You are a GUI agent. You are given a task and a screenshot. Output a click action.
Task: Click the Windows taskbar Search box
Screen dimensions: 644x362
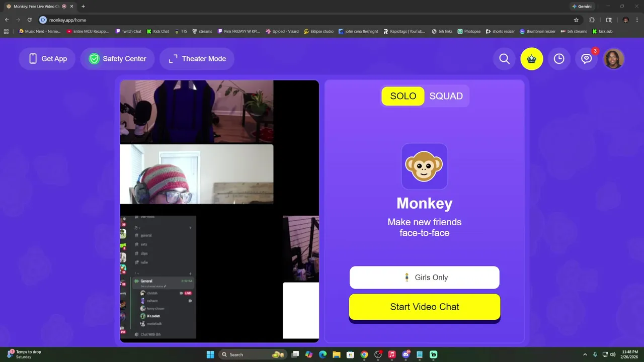tap(253, 354)
